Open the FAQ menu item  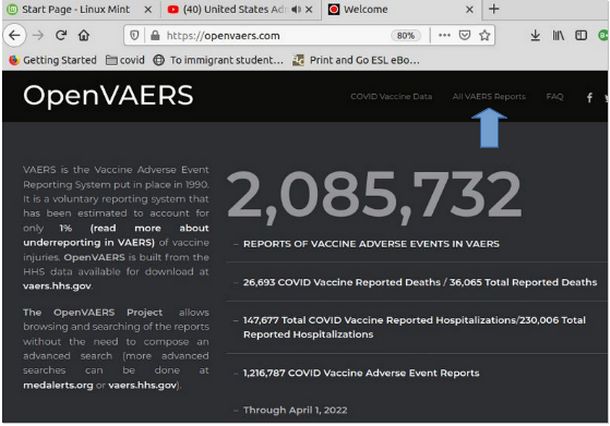tap(554, 96)
